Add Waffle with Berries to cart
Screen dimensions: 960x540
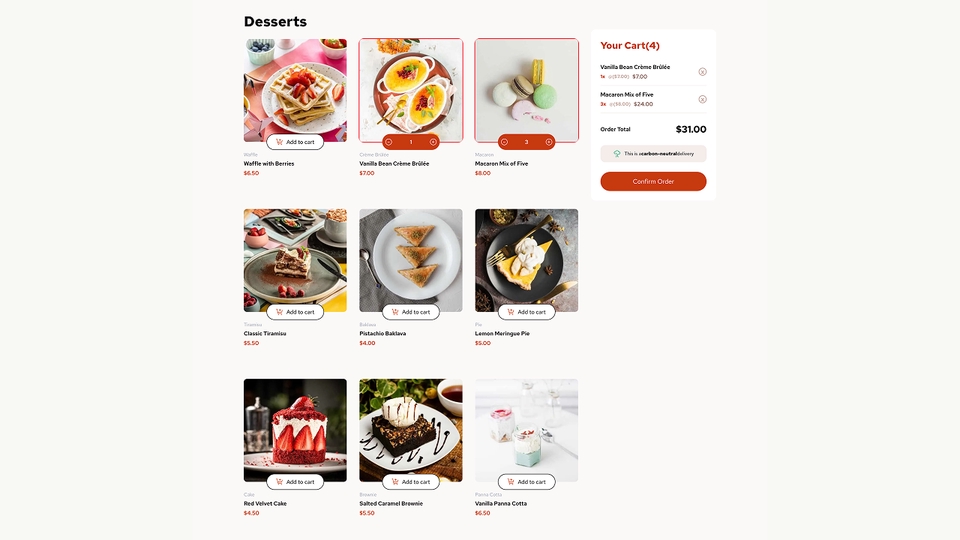click(x=295, y=142)
